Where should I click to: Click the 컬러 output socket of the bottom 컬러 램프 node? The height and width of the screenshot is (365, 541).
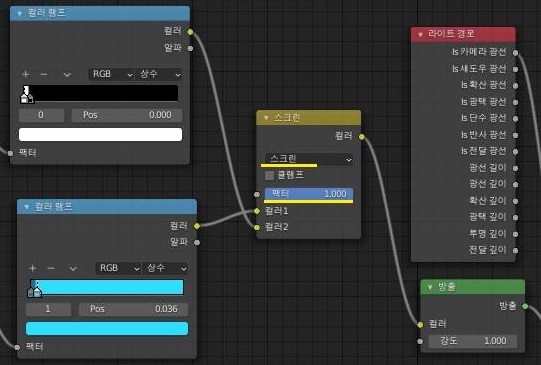[x=197, y=226]
